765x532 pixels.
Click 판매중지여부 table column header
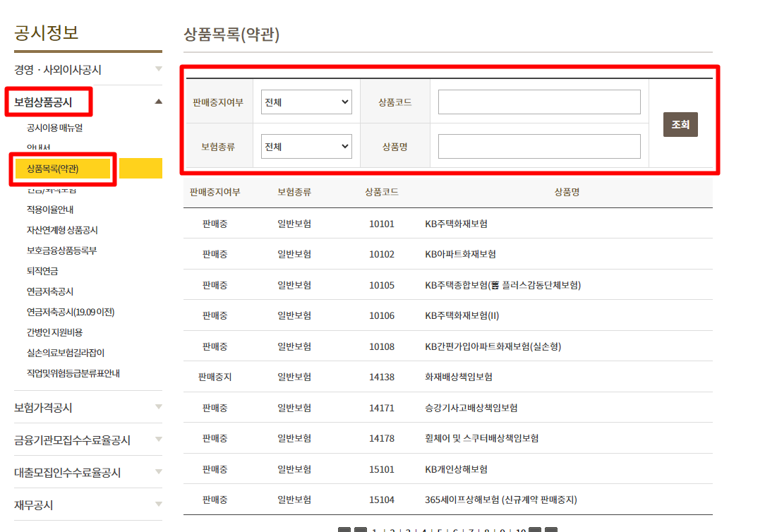(x=215, y=192)
